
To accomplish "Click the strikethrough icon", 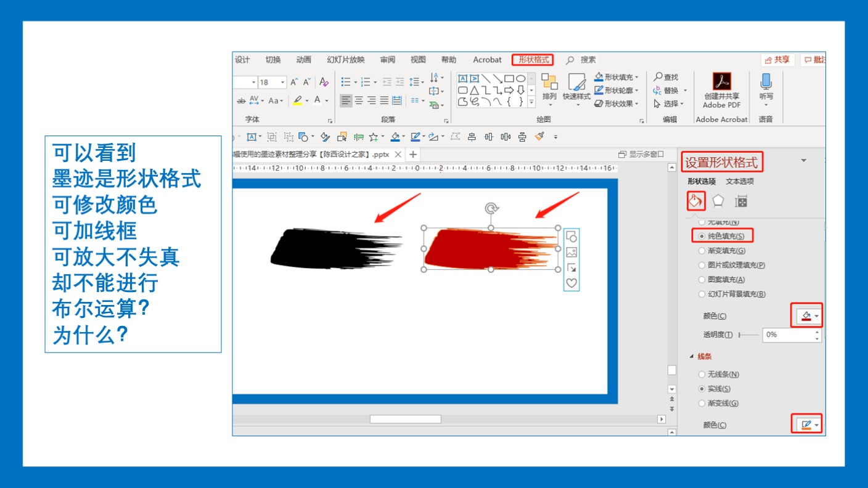I will click(241, 100).
